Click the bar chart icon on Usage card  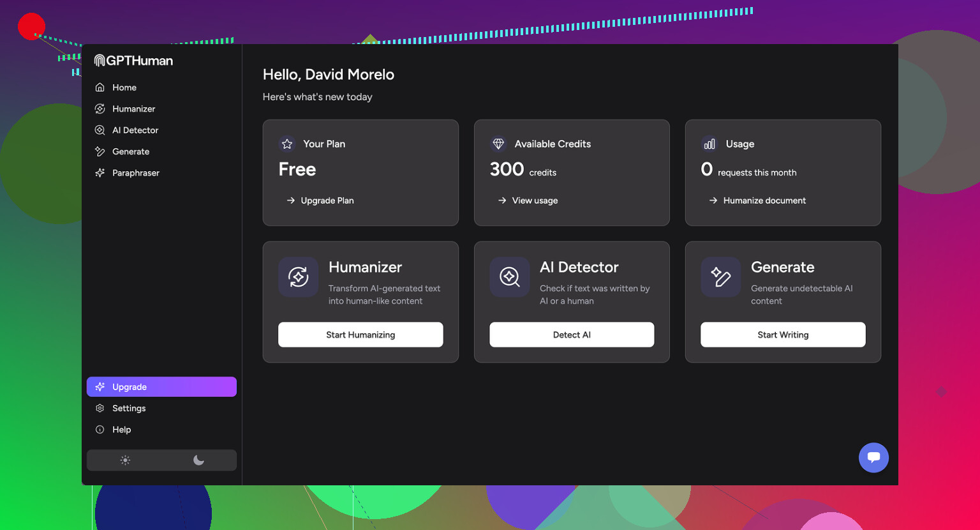pos(709,144)
